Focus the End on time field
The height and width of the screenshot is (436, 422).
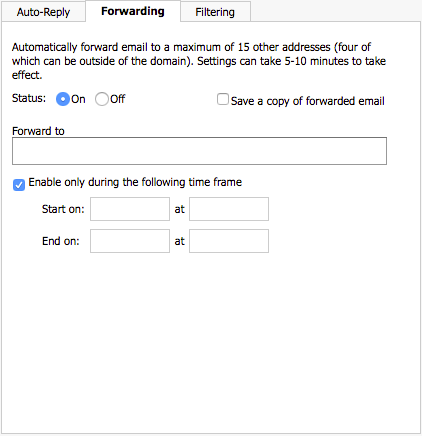(229, 241)
